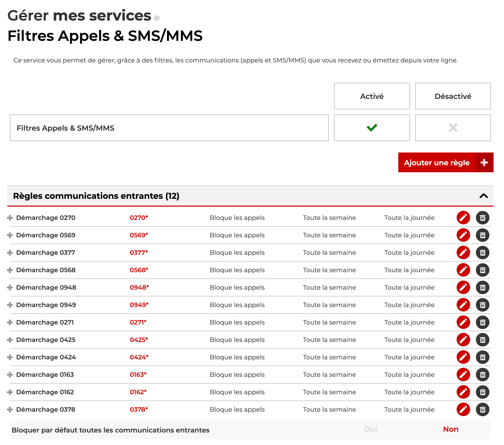This screenshot has width=504, height=445.
Task: Click the delete icon for Démarchage 0569
Action: pos(482,235)
